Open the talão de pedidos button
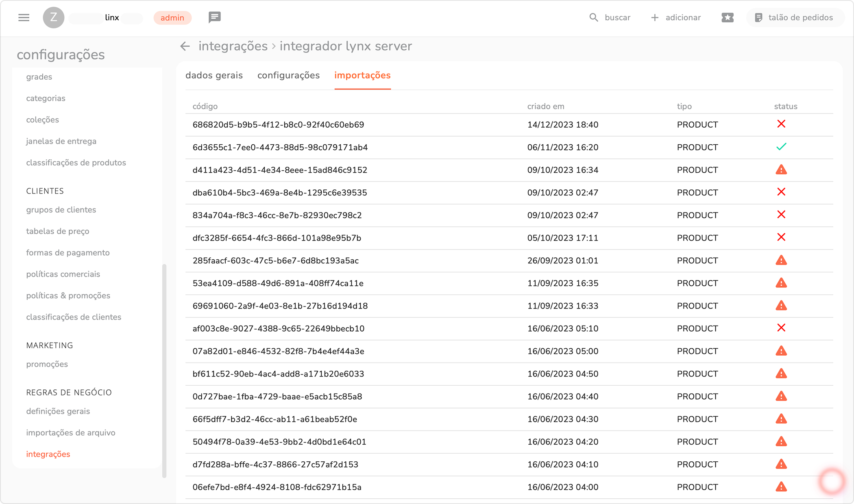The height and width of the screenshot is (504, 854). [x=794, y=17]
